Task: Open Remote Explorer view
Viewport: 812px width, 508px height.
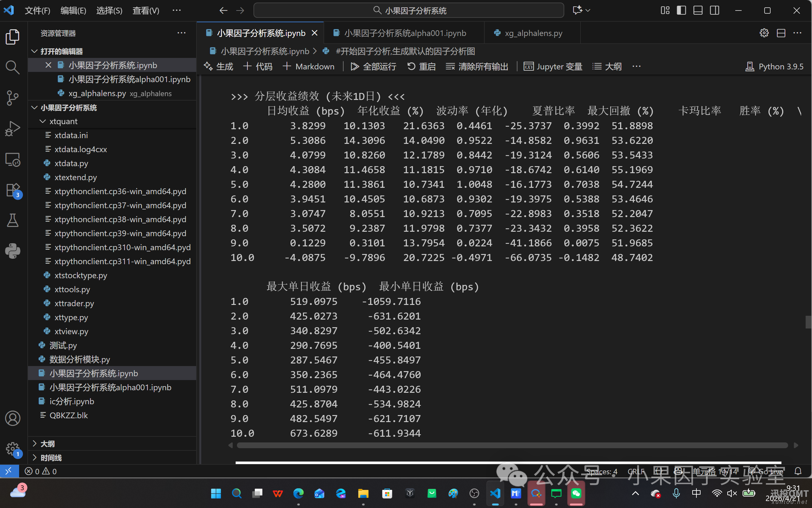Action: (12, 159)
